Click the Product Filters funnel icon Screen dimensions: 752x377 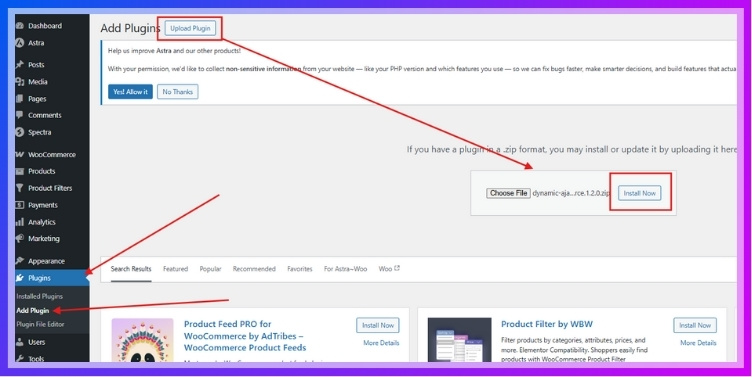coord(20,188)
